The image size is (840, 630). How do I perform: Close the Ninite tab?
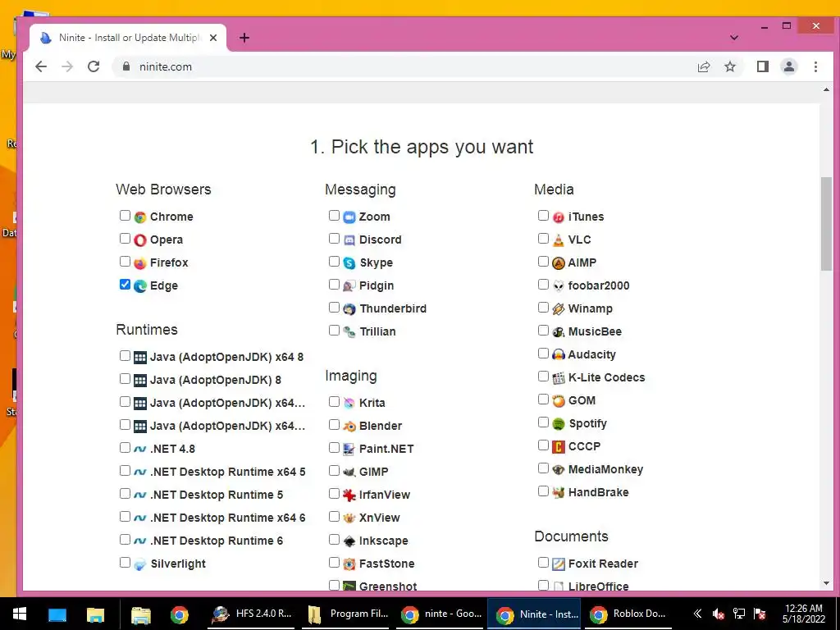pyautogui.click(x=213, y=38)
